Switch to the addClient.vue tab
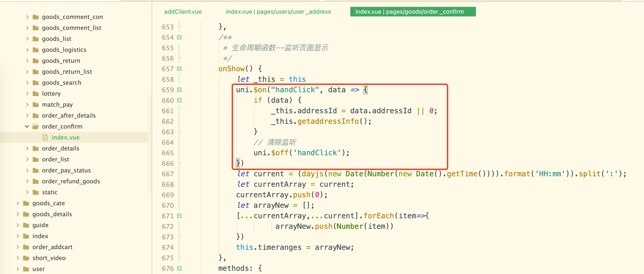This screenshot has height=274, width=644. click(183, 12)
